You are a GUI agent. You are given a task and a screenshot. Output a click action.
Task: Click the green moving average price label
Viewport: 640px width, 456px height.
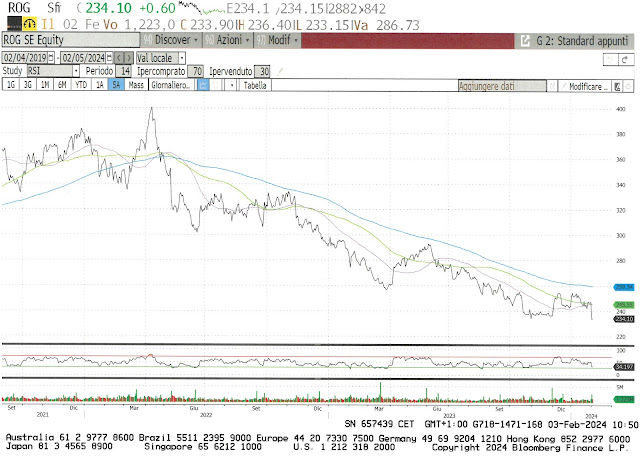tap(624, 305)
